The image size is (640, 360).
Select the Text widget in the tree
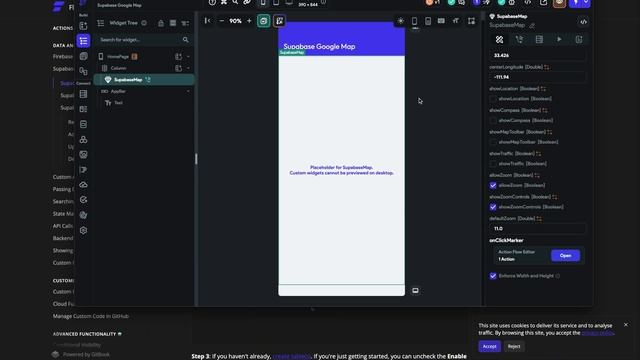(118, 103)
